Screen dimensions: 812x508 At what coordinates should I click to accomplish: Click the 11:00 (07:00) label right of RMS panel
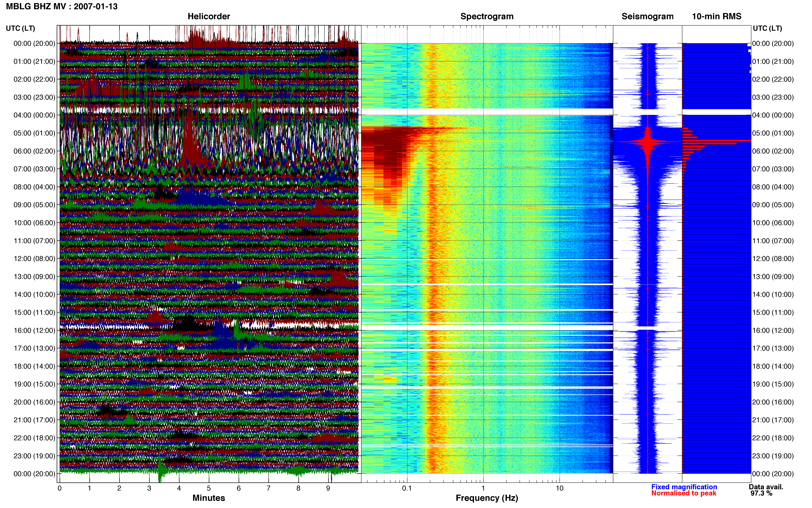(x=773, y=241)
